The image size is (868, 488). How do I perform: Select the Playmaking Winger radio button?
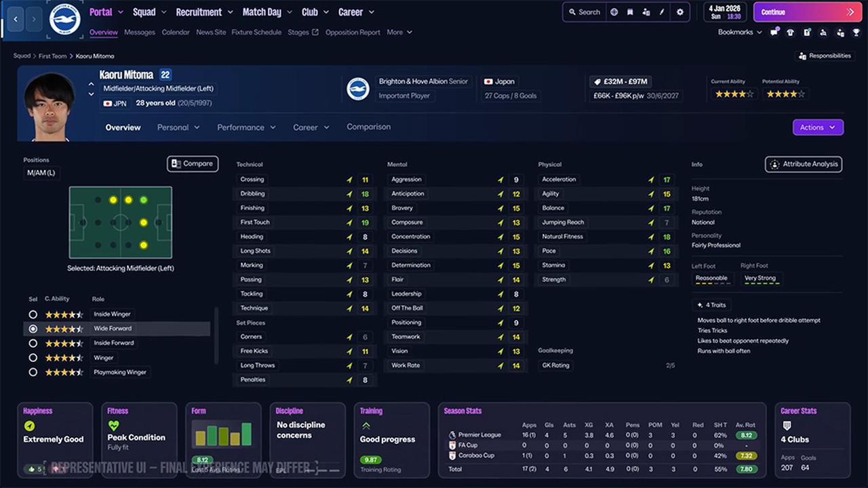pyautogui.click(x=33, y=371)
